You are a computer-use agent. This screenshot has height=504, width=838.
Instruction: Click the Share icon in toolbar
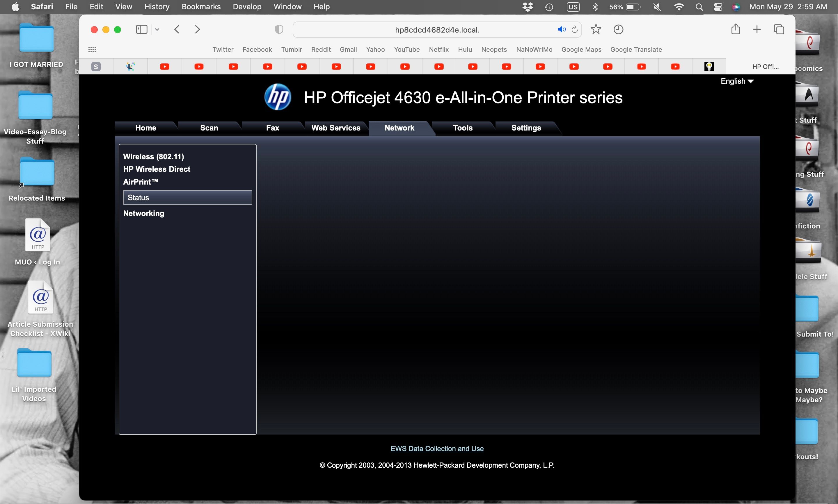coord(735,30)
